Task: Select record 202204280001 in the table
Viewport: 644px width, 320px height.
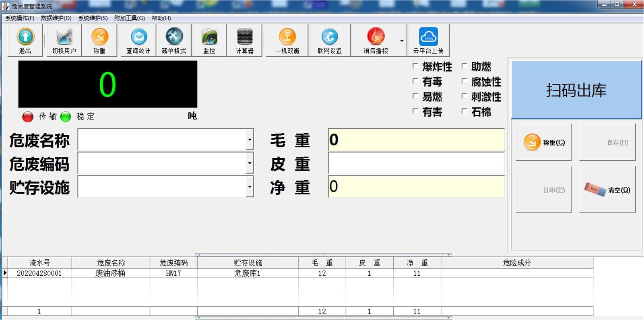Action: [39, 273]
